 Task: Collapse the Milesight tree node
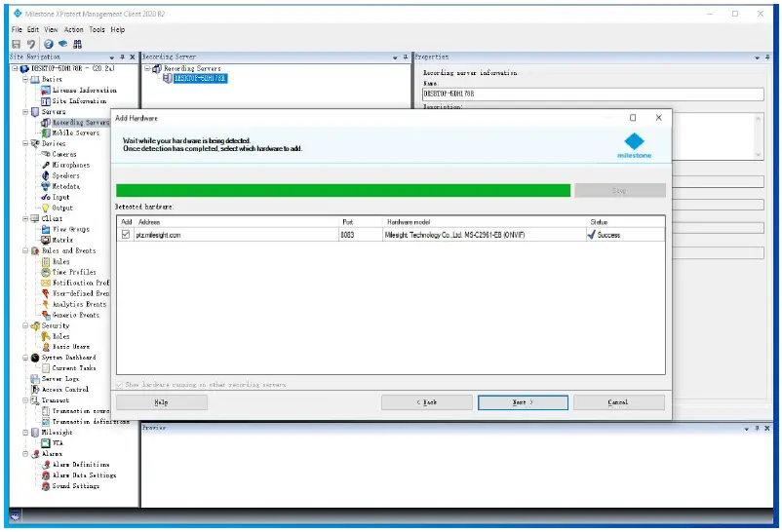pos(25,433)
